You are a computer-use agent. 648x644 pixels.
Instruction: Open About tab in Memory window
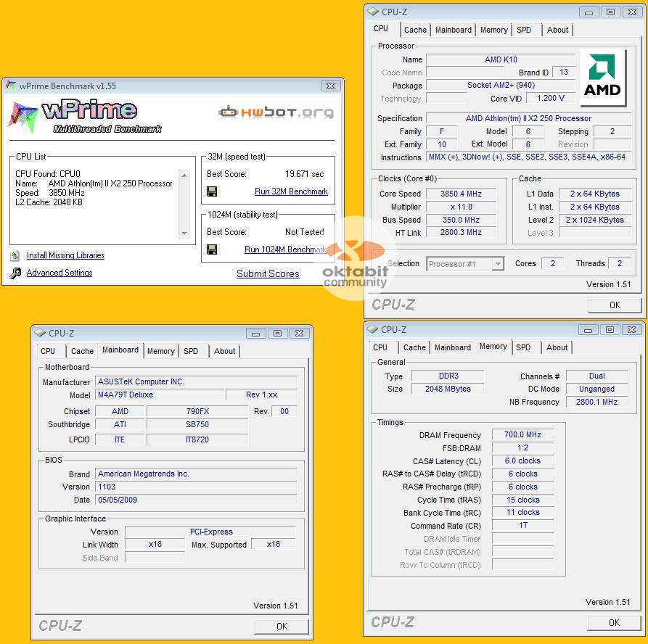tap(557, 347)
